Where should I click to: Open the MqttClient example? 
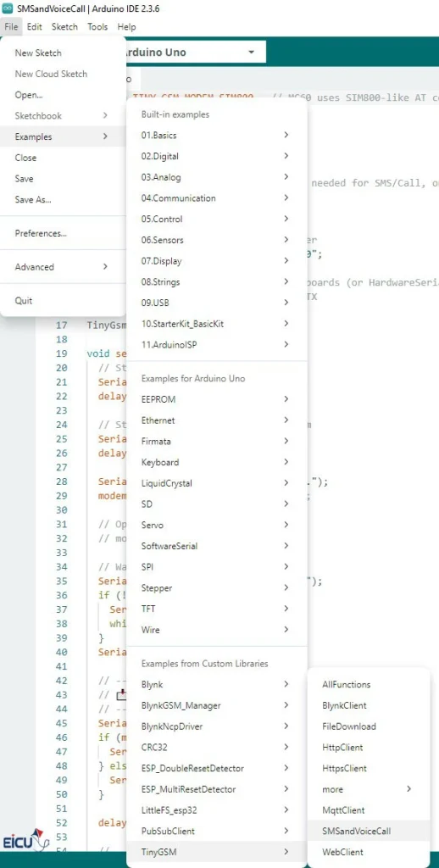pos(368,810)
